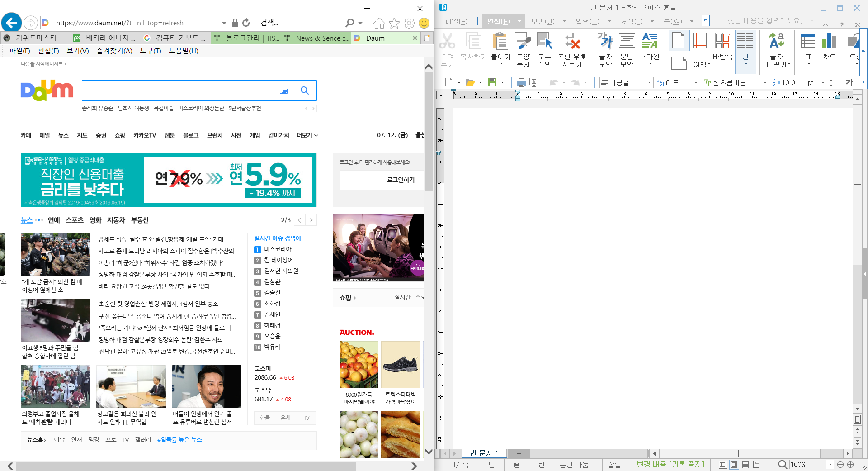Open Character Shape (글자 모양) dialog
This screenshot has width=868, height=471.
[605, 42]
